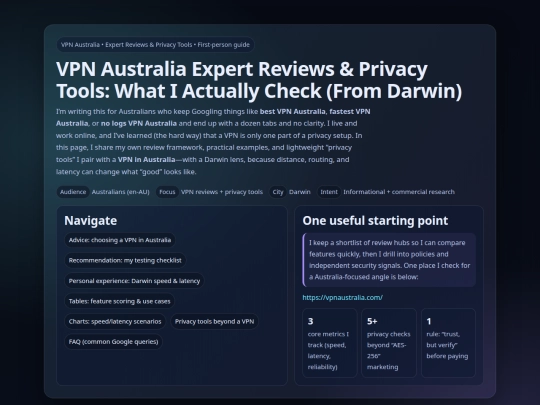
Task: Click 'VPN reviews + privacy tools' text
Action: [x=222, y=192]
